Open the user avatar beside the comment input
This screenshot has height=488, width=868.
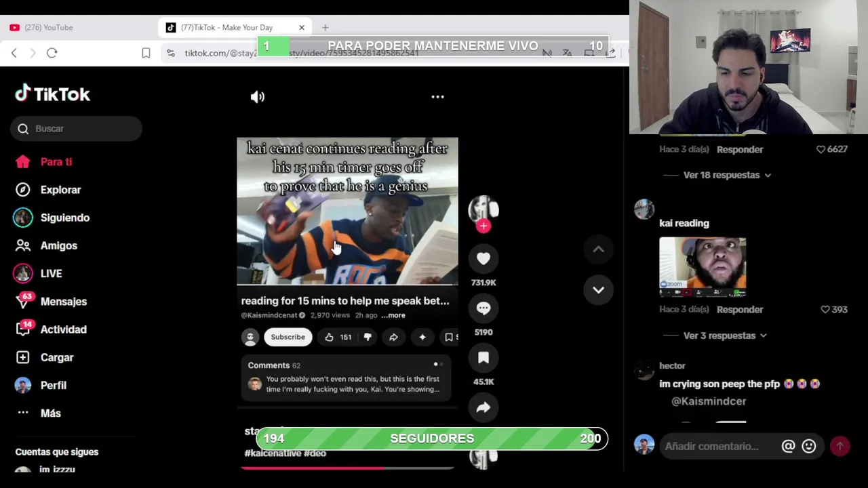[644, 445]
